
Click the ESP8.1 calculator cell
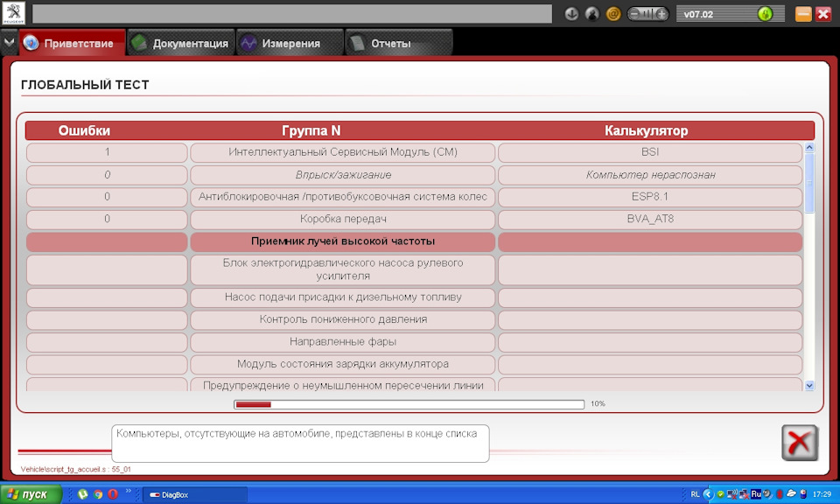click(x=650, y=197)
